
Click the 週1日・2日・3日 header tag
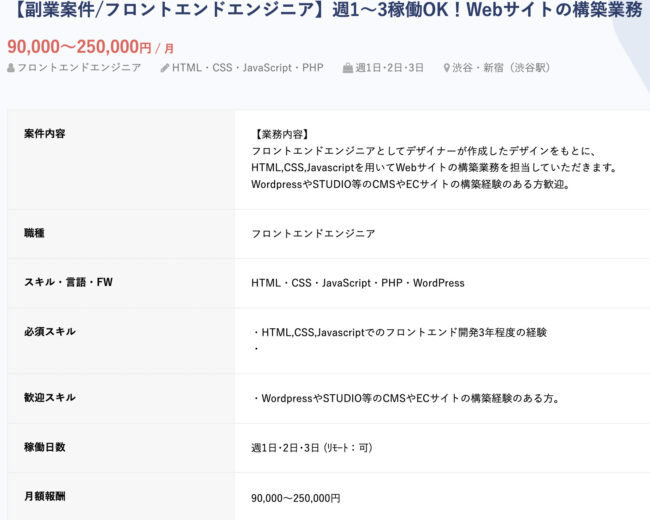pos(389,68)
